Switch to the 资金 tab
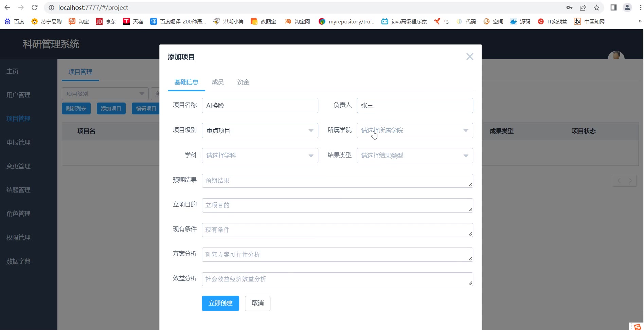Screen dimensions: 644x330 (243, 82)
